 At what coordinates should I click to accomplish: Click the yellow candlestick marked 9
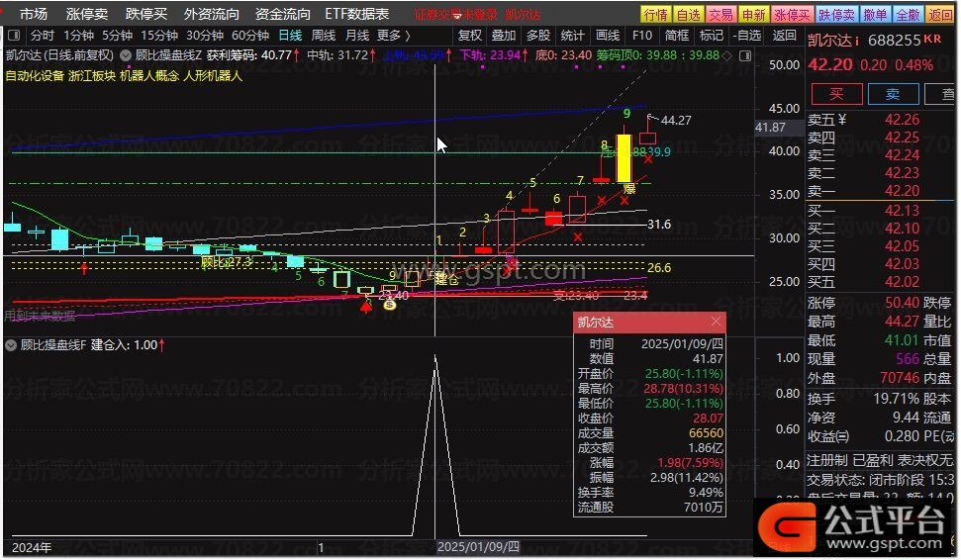[624, 158]
